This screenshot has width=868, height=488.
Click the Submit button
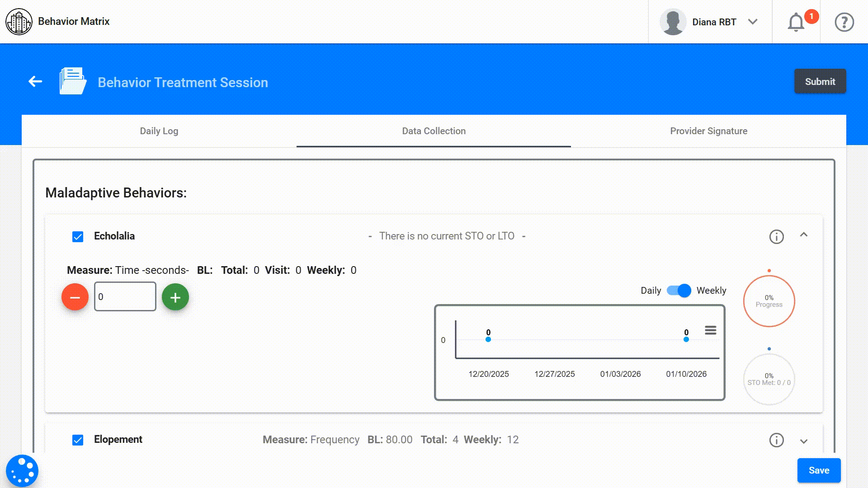pos(820,82)
